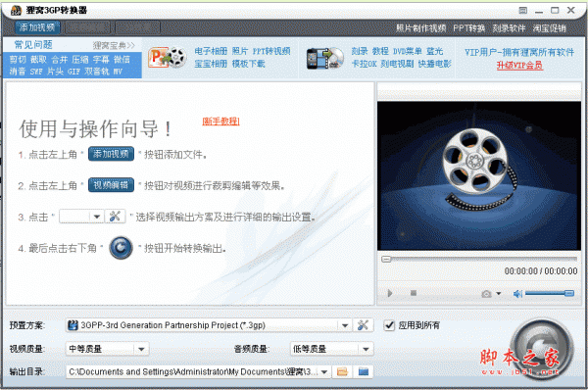Click the red 升级VIP会员 link
Image resolution: width=588 pixels, height=390 pixels.
click(x=519, y=66)
